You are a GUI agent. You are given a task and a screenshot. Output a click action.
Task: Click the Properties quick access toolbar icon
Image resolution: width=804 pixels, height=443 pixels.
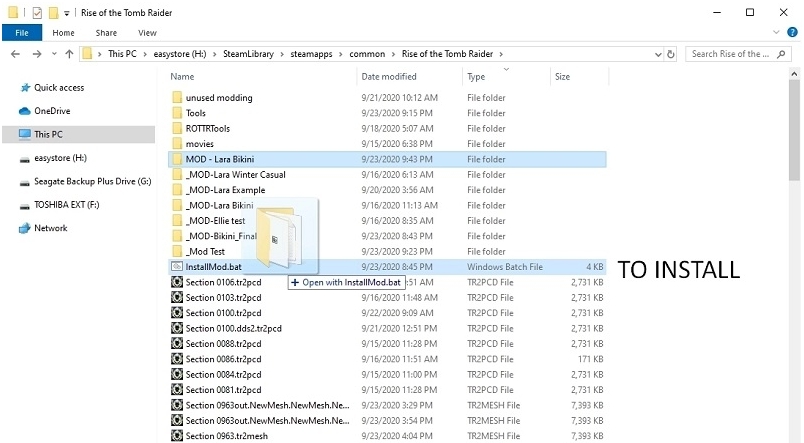[x=37, y=12]
